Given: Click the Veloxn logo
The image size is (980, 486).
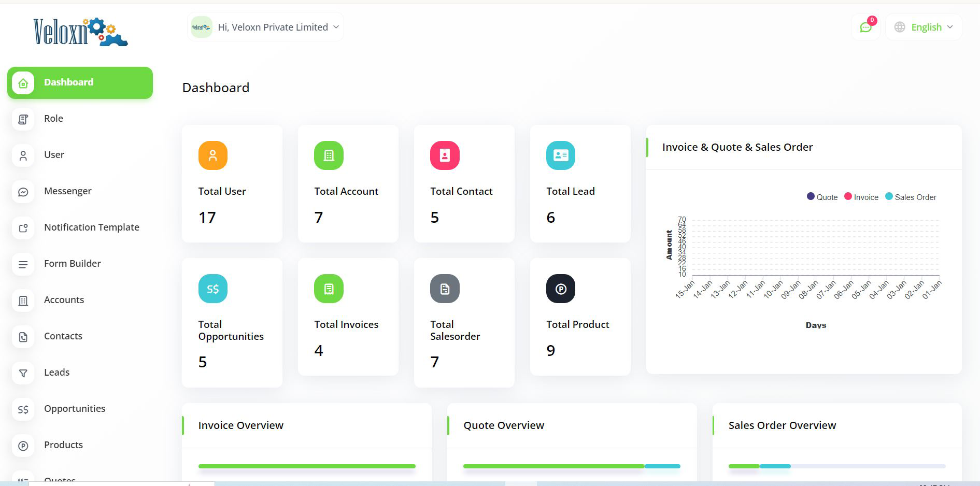Looking at the screenshot, I should click(x=80, y=32).
